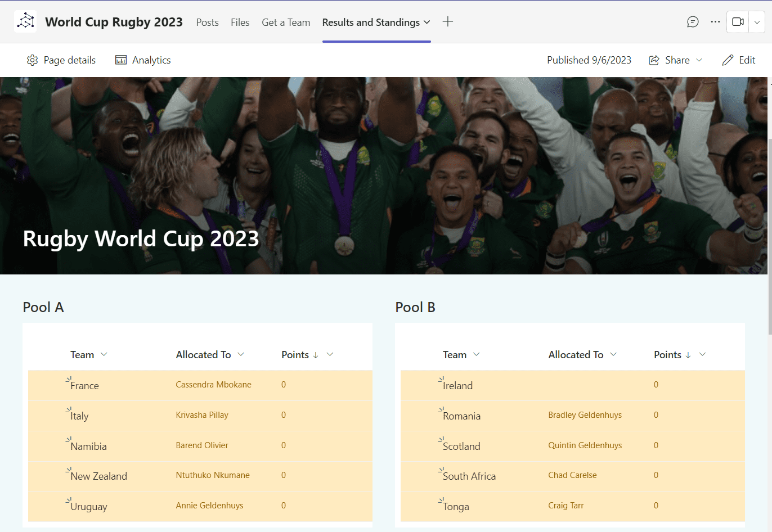Switch to the Files tab
Screen dimensions: 772x532
240,22
